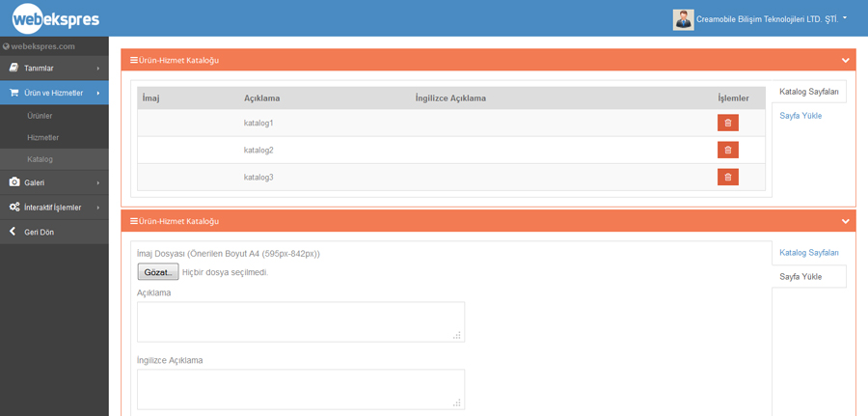This screenshot has width=868, height=416.
Task: Select Katalog Sayfaları tab in lower panel
Action: click(808, 253)
